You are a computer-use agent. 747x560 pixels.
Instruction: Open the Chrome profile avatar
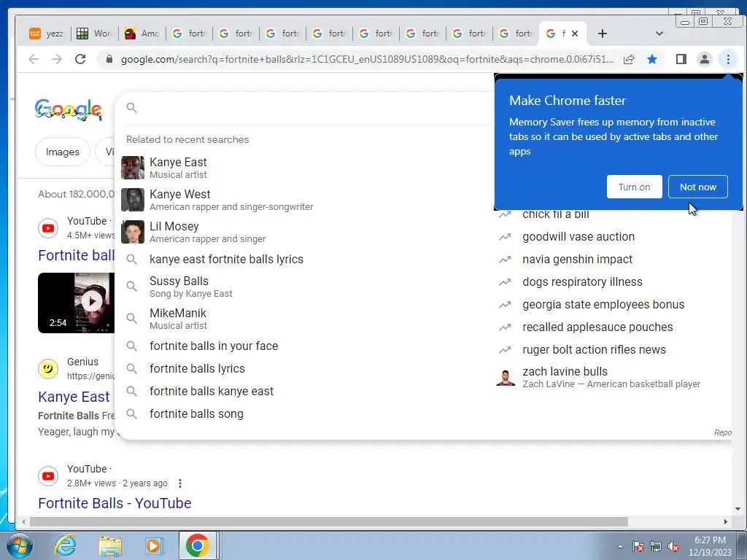(704, 59)
